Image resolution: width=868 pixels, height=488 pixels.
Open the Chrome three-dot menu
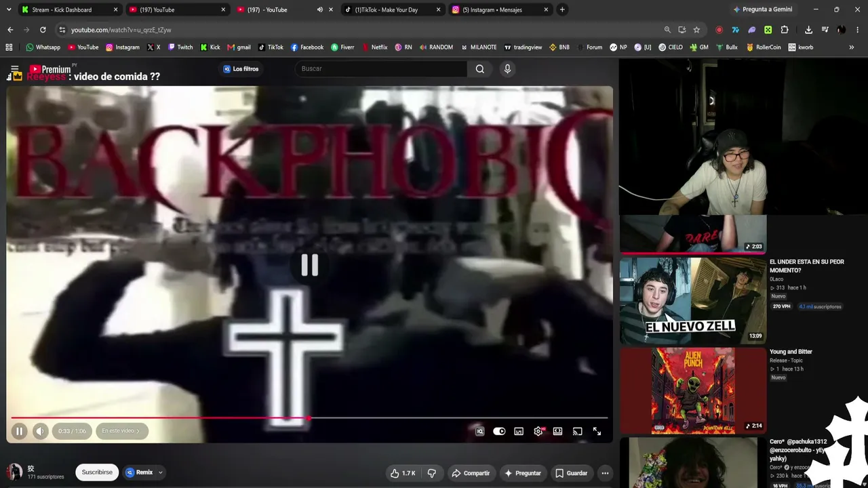[857, 30]
